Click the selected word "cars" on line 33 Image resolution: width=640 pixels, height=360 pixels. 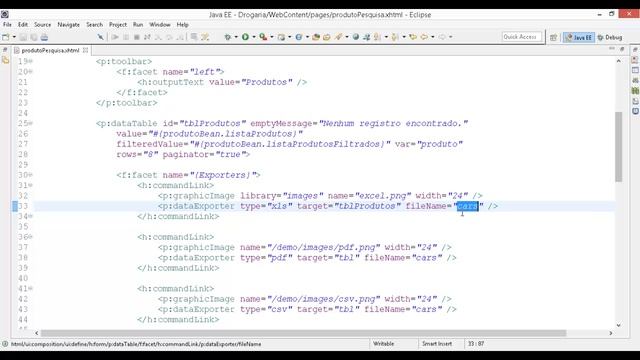coord(467,206)
